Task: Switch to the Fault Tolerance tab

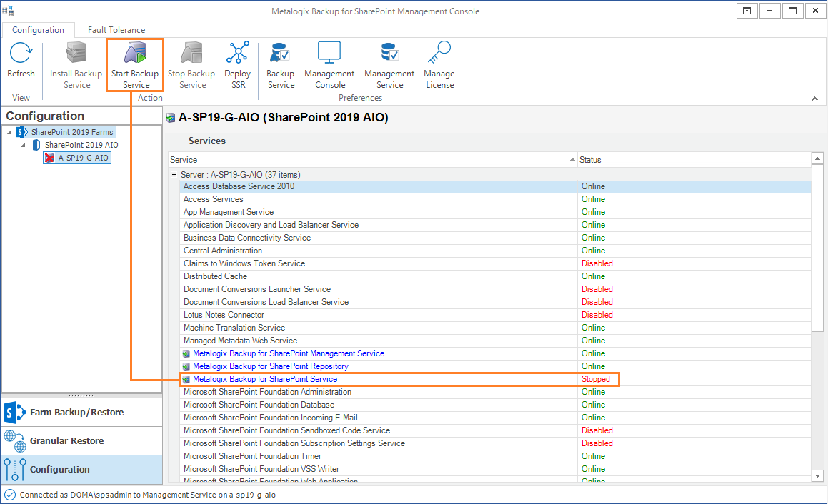Action: (x=116, y=30)
